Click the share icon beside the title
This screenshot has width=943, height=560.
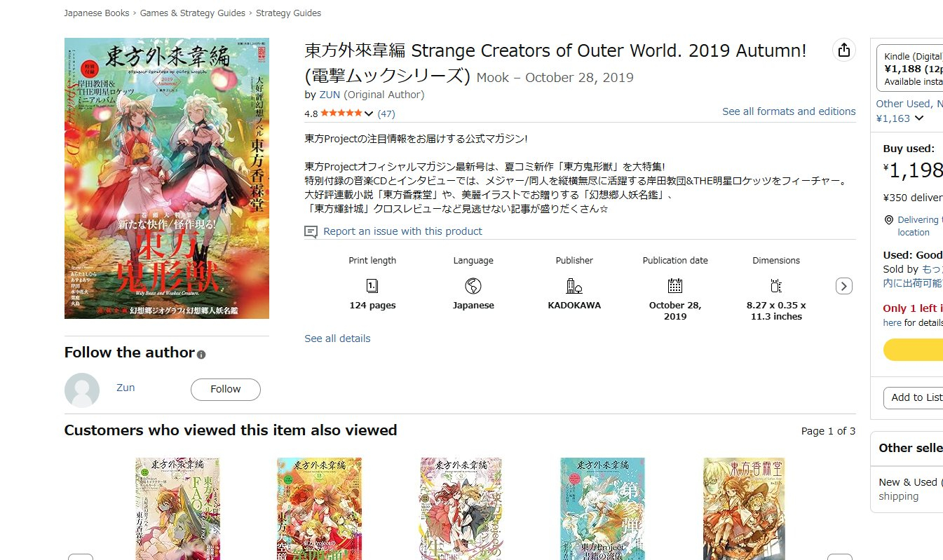pyautogui.click(x=844, y=50)
